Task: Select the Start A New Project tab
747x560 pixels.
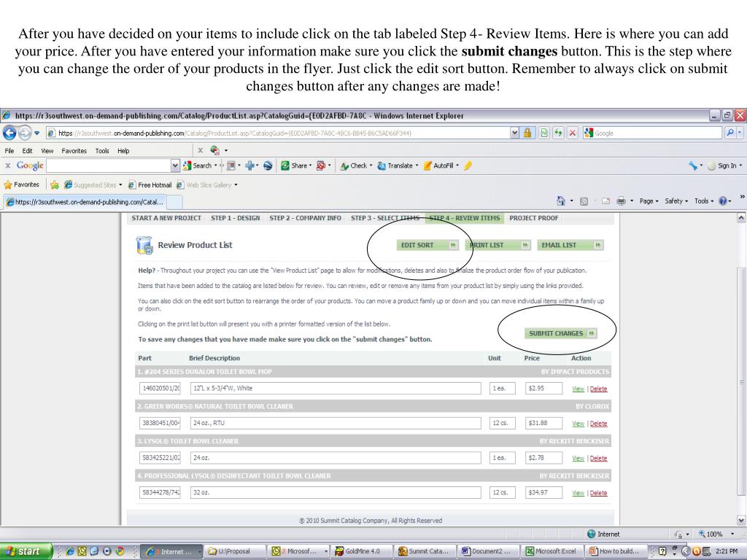Action: tap(166, 218)
